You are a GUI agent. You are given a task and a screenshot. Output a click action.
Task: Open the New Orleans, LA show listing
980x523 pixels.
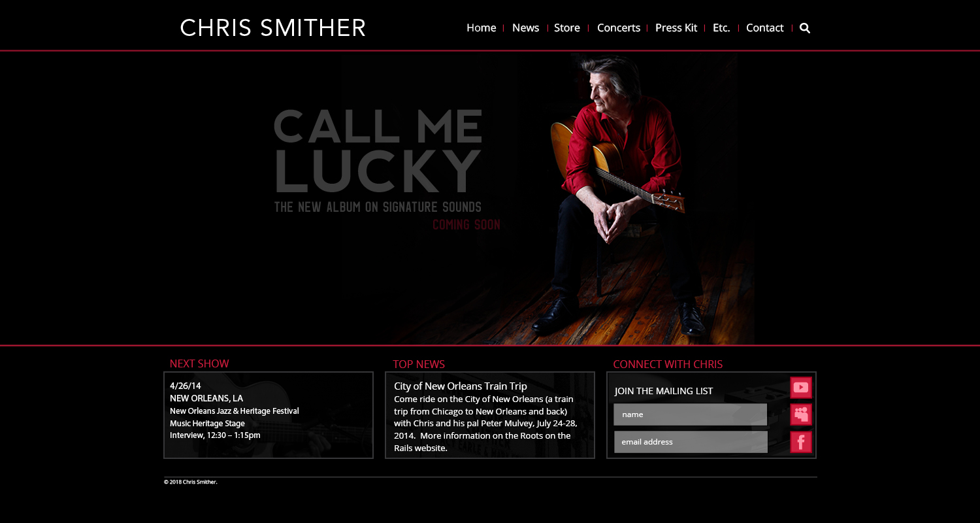click(206, 398)
